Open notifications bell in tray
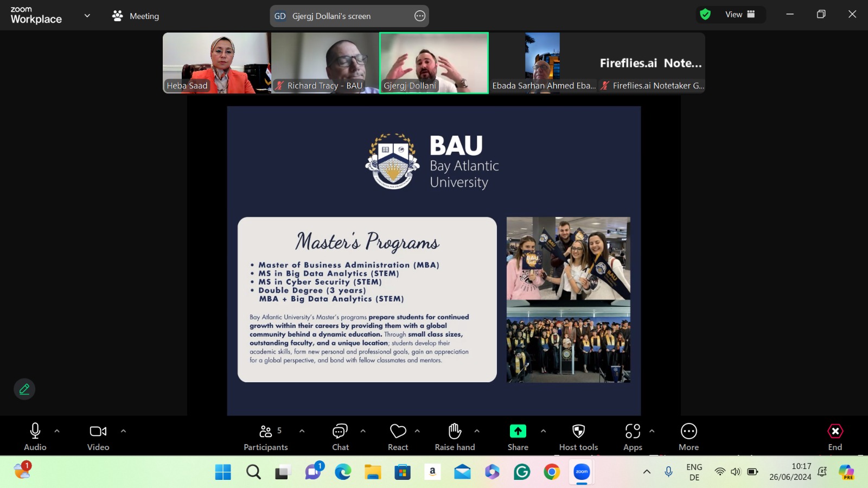The height and width of the screenshot is (488, 868). 822,472
